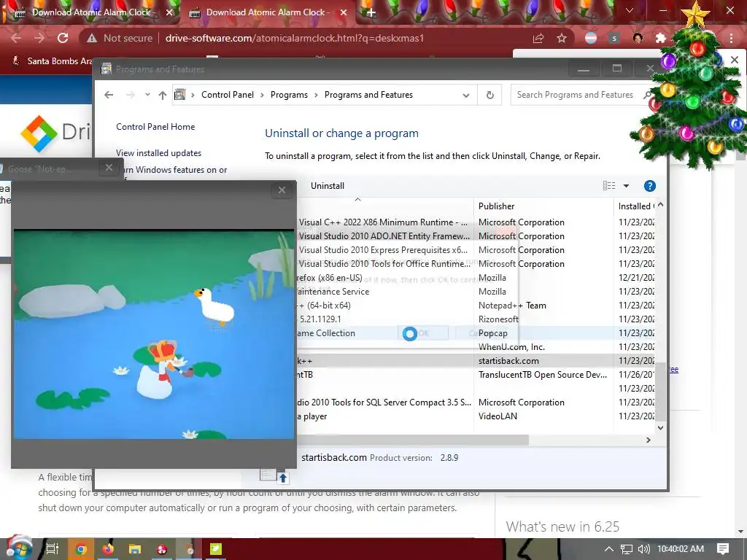This screenshot has height=560, width=747.
Task: Switch to Chrome on the taskbar
Action: pyautogui.click(x=81, y=549)
